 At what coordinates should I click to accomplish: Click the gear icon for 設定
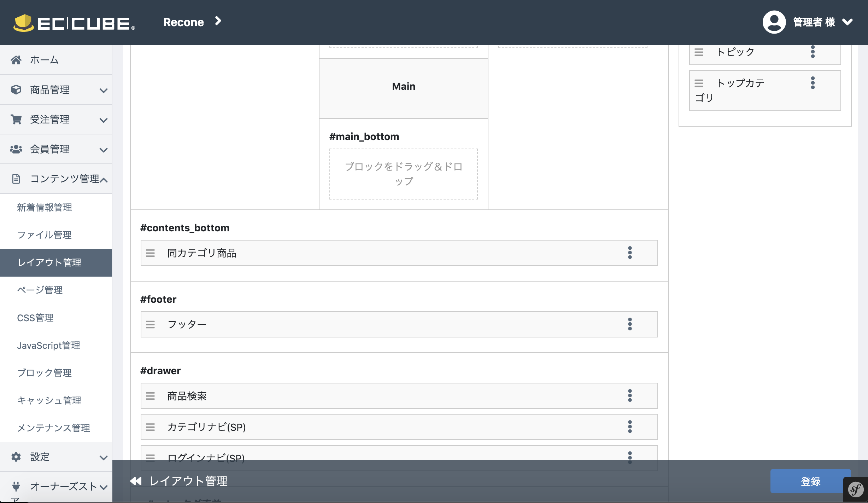click(16, 457)
